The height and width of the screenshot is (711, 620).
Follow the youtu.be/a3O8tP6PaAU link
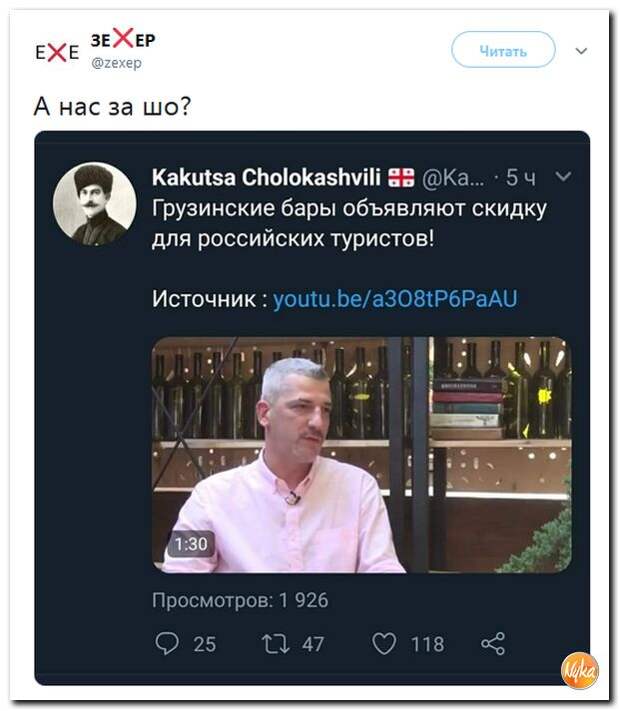(395, 299)
